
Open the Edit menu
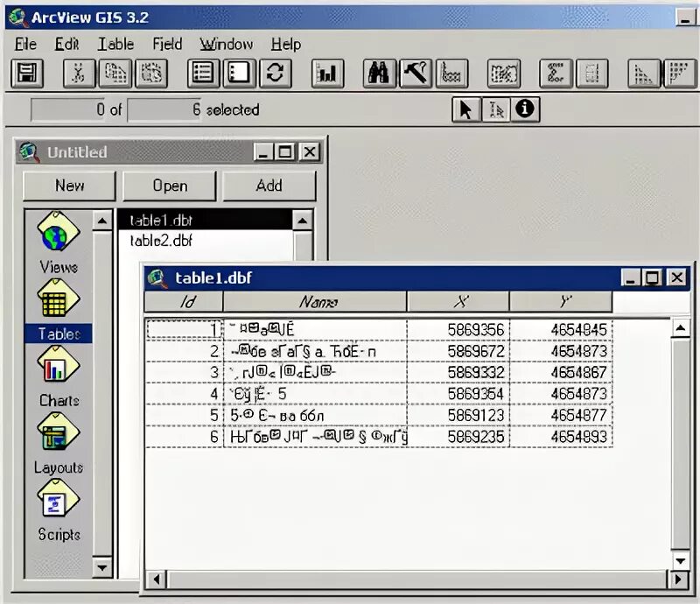66,45
